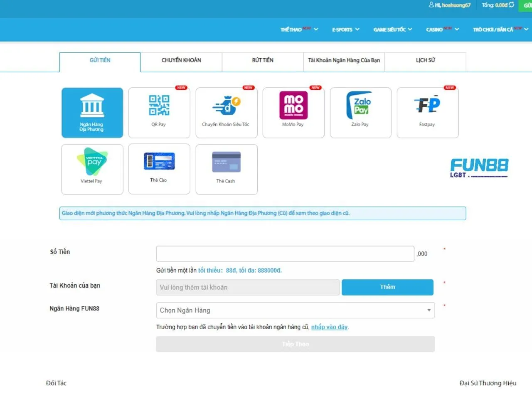The image size is (532, 399).
Task: Open Tài Khoản Ngân Hàng Của Bạn tab
Action: (x=344, y=62)
